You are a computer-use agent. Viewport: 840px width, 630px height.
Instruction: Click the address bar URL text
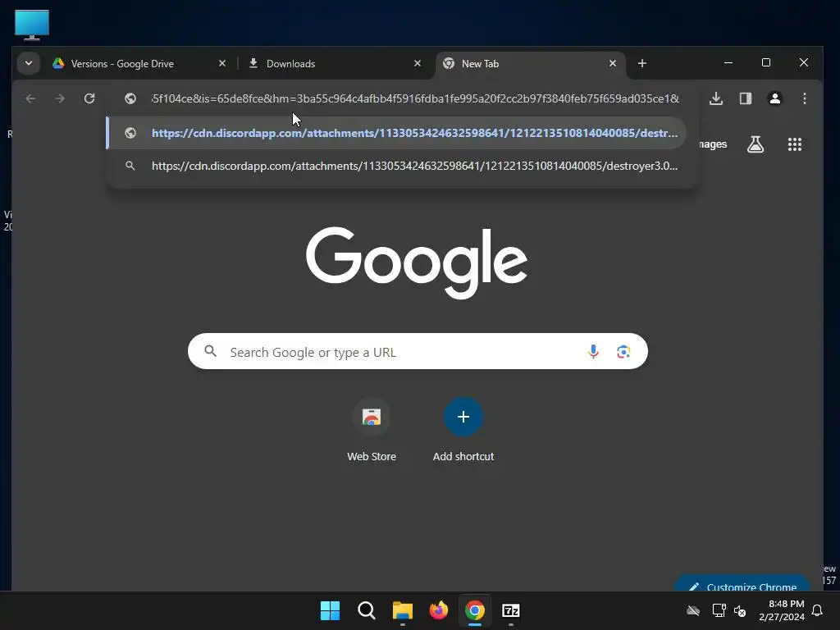415,98
